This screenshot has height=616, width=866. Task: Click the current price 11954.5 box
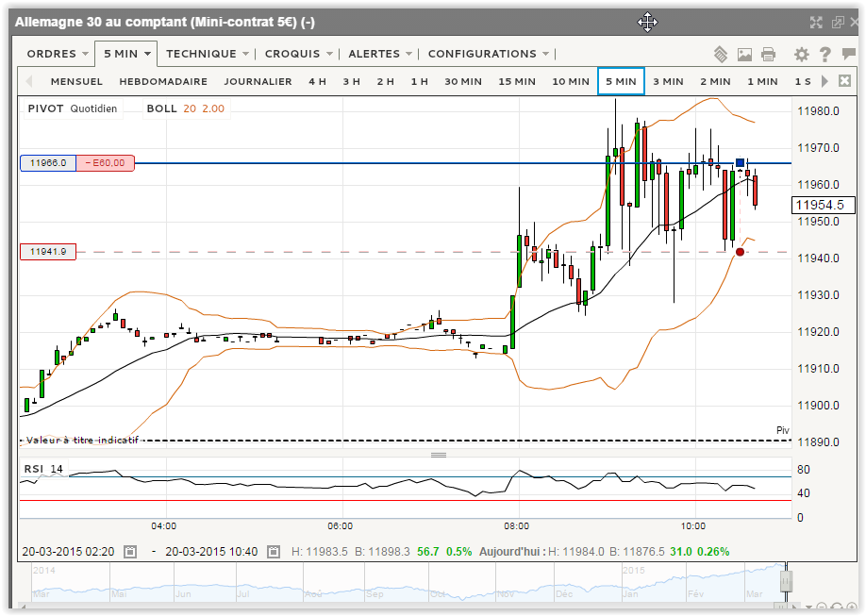823,205
